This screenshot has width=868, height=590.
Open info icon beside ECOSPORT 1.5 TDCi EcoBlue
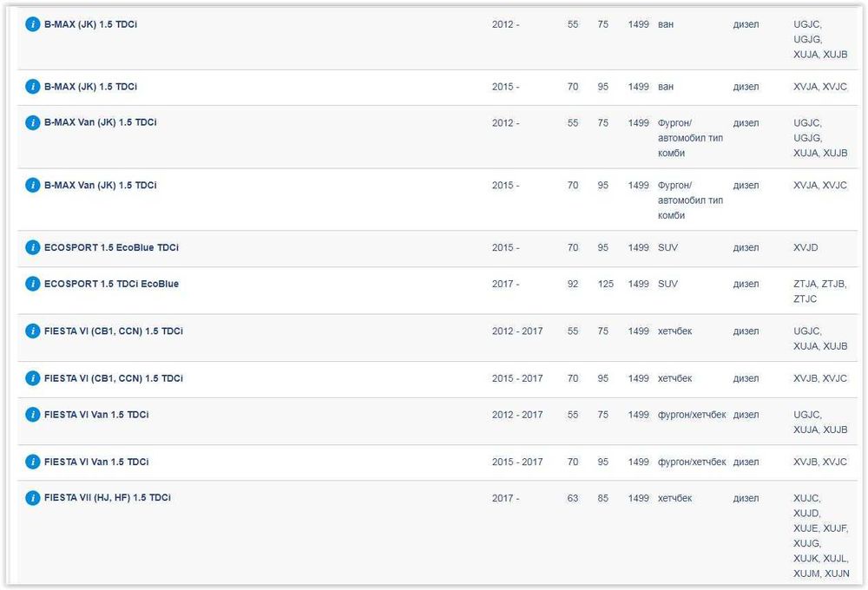(33, 284)
